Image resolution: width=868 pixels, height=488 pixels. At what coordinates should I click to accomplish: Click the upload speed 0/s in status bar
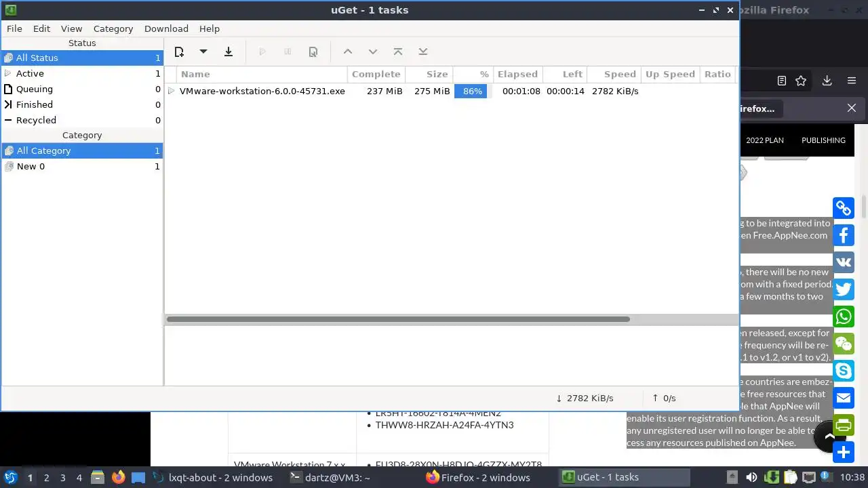(x=664, y=398)
